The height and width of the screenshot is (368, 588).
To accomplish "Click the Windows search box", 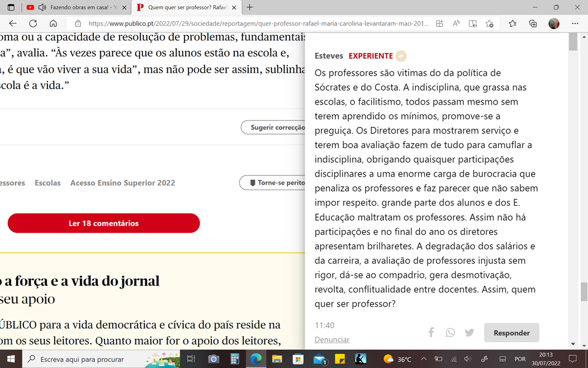I will pos(101,359).
